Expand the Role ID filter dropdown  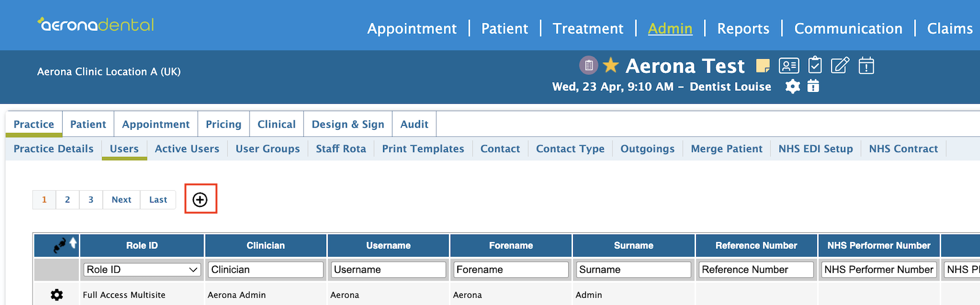coord(142,270)
